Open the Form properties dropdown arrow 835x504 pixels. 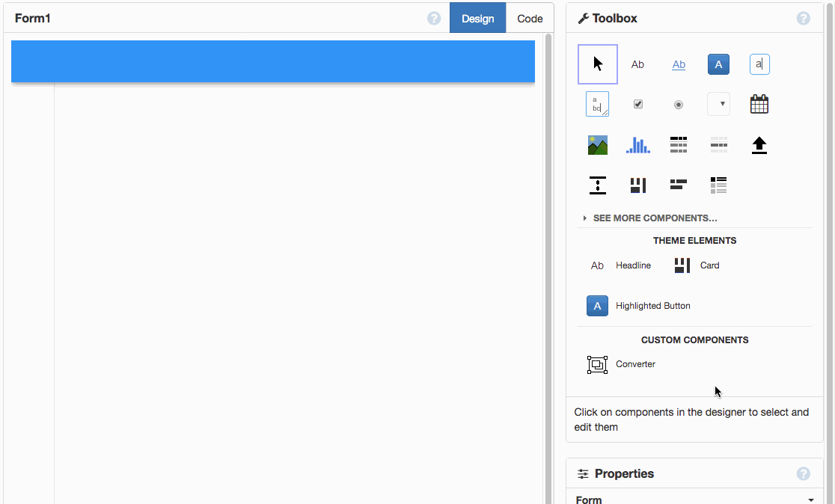click(810, 500)
